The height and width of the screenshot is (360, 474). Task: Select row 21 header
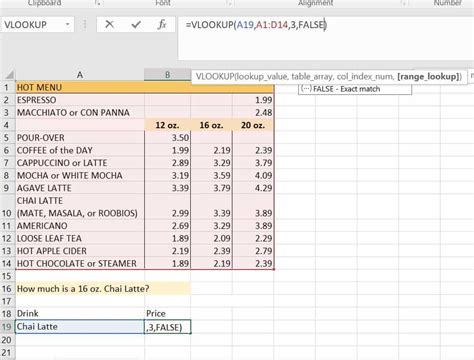point(7,352)
